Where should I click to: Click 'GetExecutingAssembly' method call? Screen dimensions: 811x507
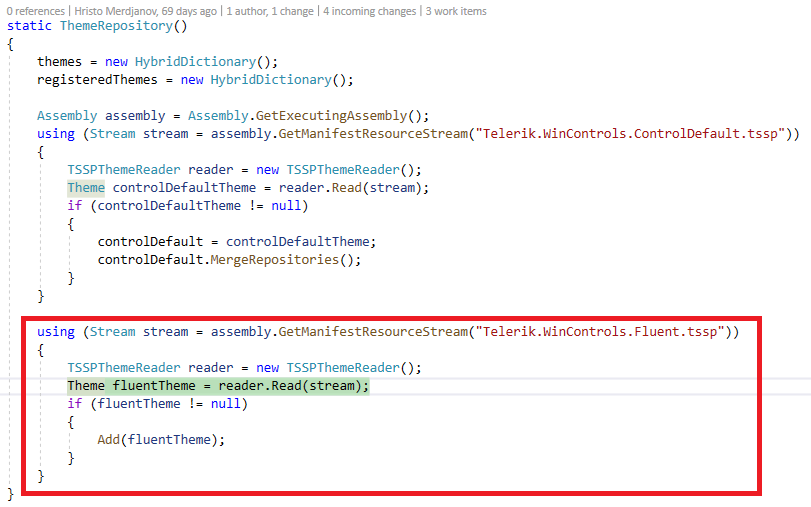(332, 116)
